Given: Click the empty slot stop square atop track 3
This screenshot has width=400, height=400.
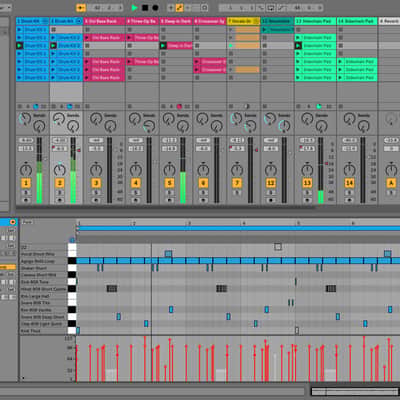Looking at the screenshot, I should 87,30.
